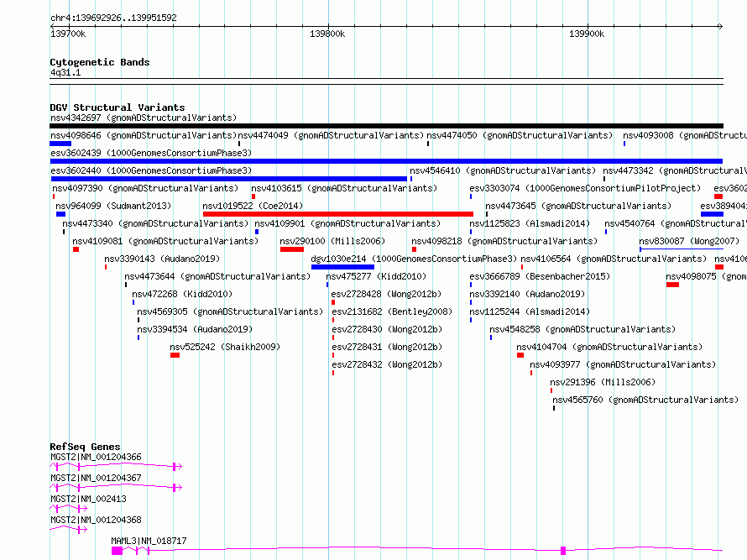Click the red nsv4098075 variant bar
The height and width of the screenshot is (560, 747).
pos(672,285)
